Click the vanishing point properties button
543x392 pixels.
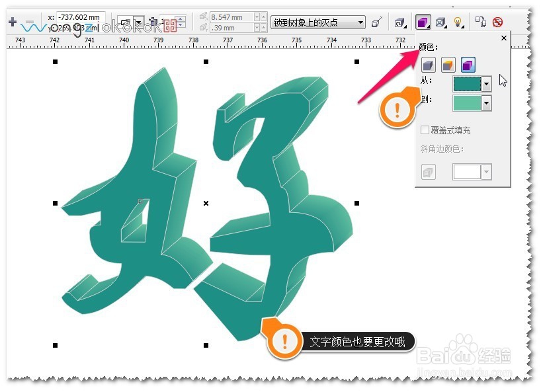pos(377,21)
